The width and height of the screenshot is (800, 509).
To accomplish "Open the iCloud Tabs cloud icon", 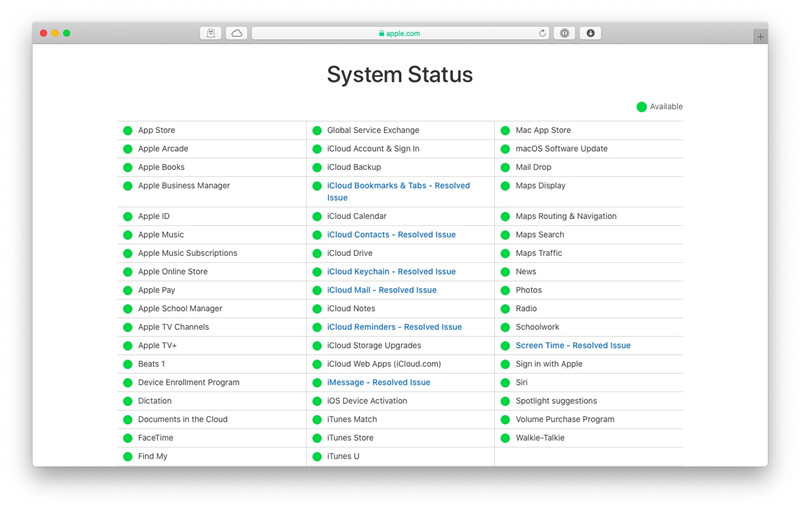I will (237, 33).
